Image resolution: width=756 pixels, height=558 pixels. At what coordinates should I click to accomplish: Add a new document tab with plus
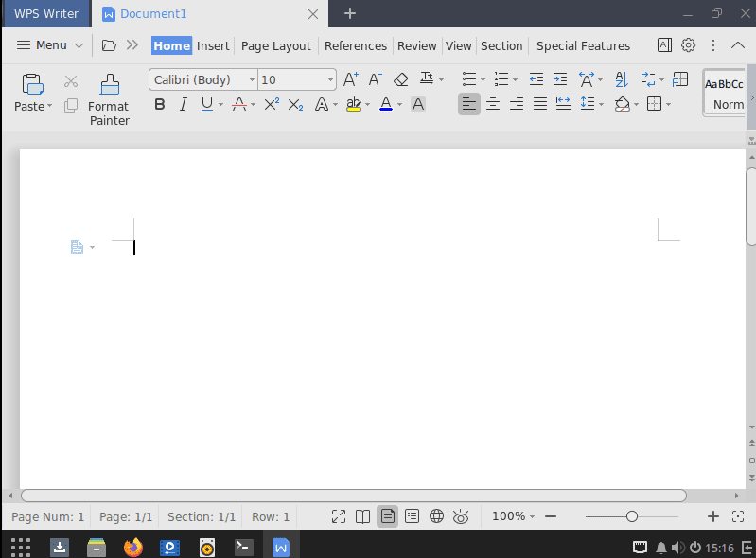click(x=350, y=13)
